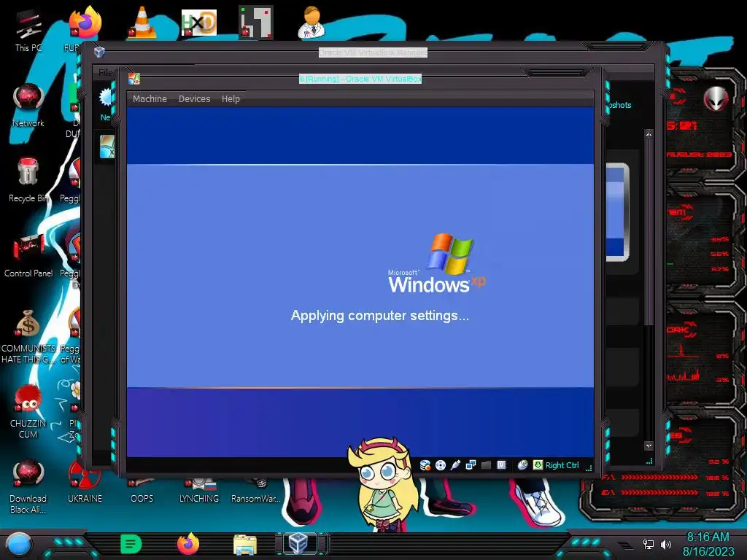Select the This PC desktop icon

point(28,28)
